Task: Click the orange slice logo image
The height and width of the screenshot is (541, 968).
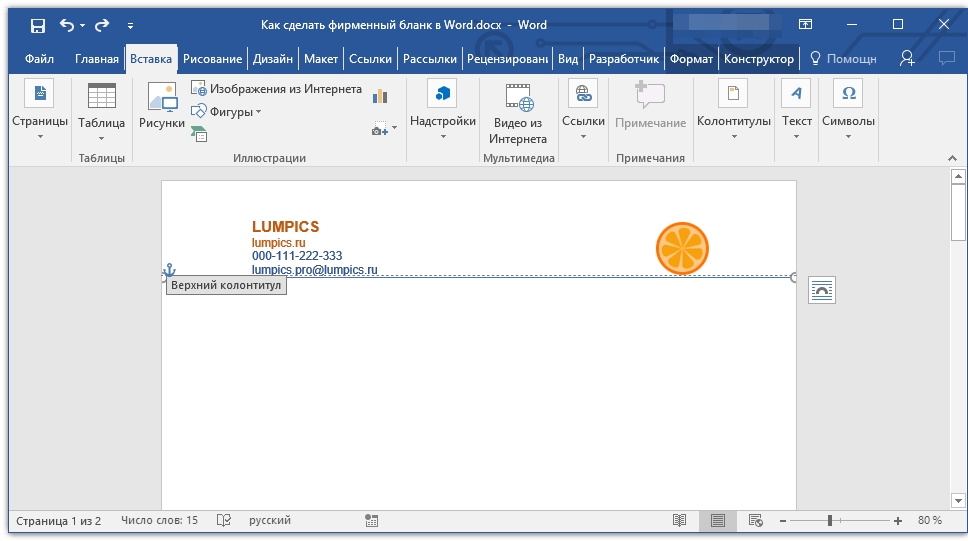Action: [682, 248]
